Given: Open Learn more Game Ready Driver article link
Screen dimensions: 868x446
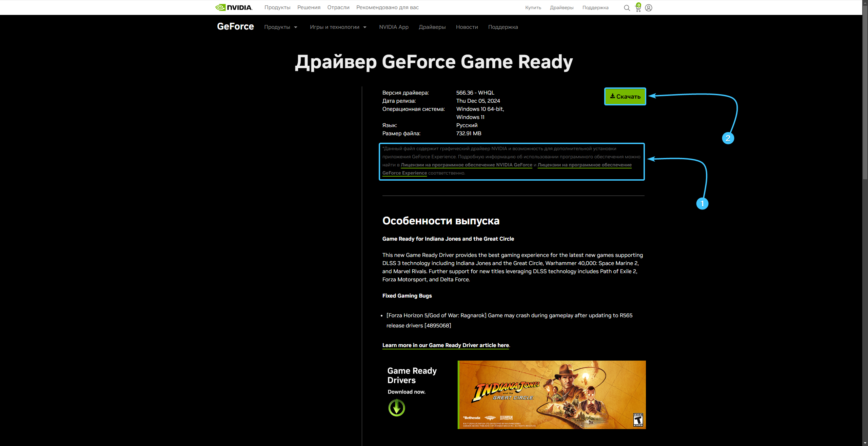Looking at the screenshot, I should tap(446, 345).
